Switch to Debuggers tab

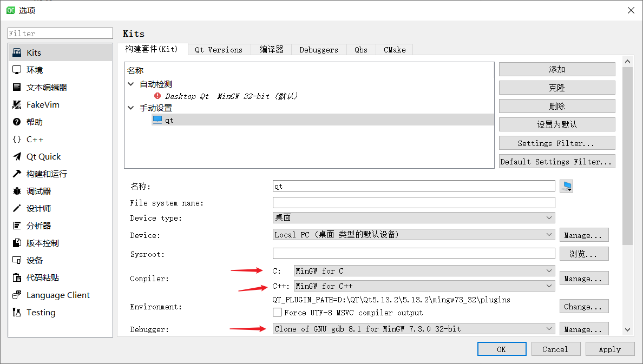[319, 50]
